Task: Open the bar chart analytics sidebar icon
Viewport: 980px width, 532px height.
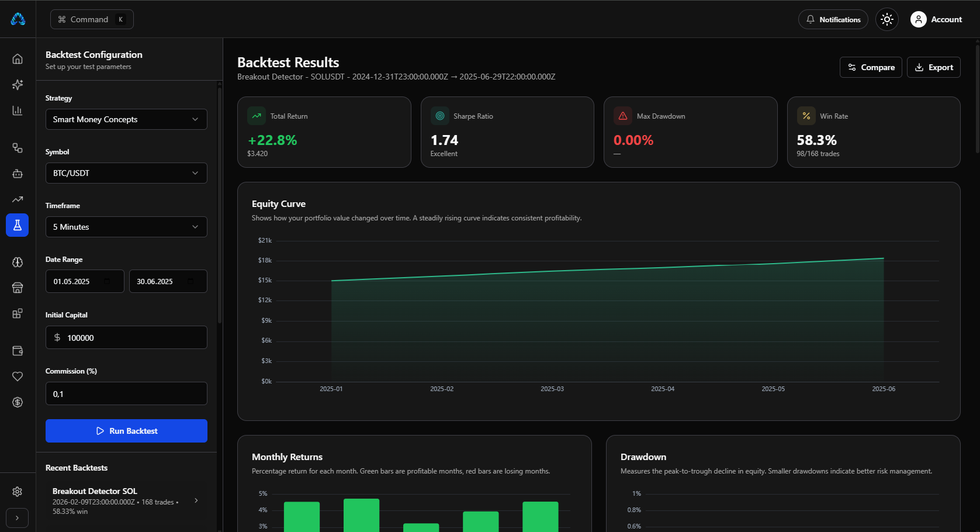Action: tap(18, 110)
